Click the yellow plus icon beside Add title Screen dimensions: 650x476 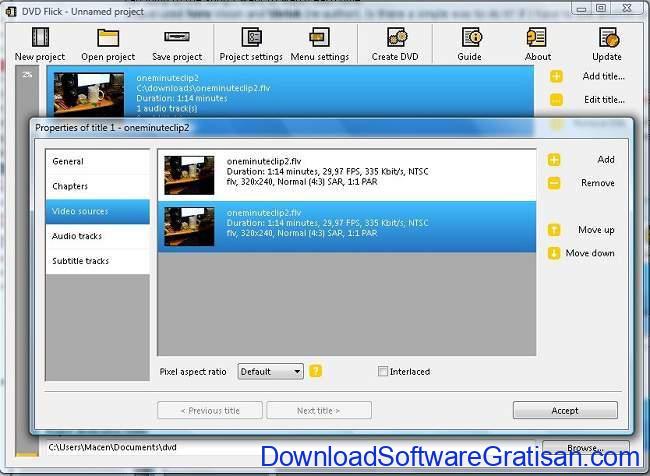(x=556, y=76)
